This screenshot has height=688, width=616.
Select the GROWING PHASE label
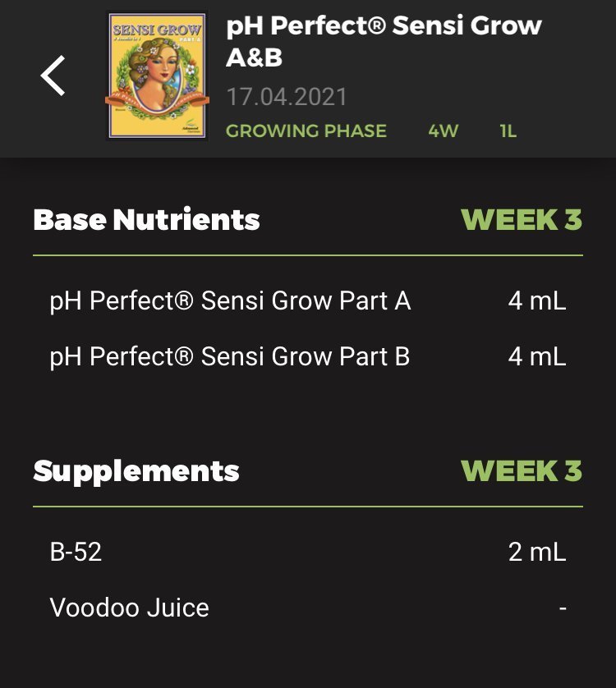click(x=306, y=131)
